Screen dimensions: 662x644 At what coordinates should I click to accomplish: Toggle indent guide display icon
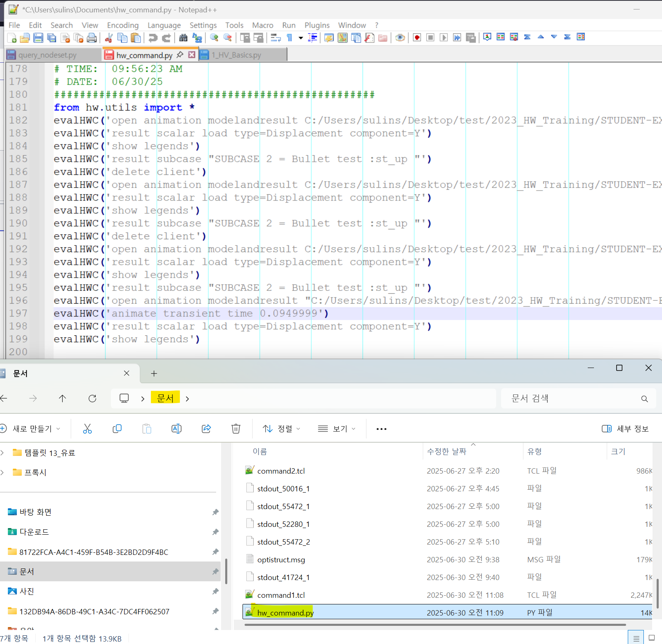tap(313, 38)
